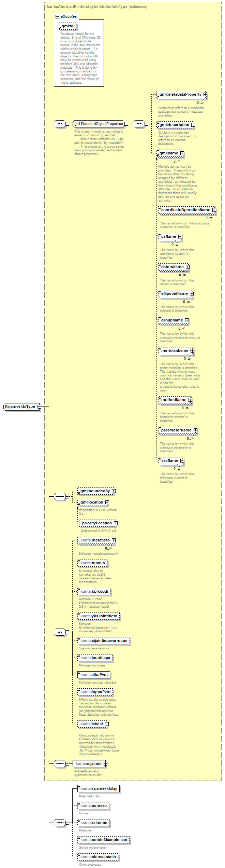This screenshot has height=868, width=225.
Task: Select kanta:tunnus element
Action: tap(92, 563)
